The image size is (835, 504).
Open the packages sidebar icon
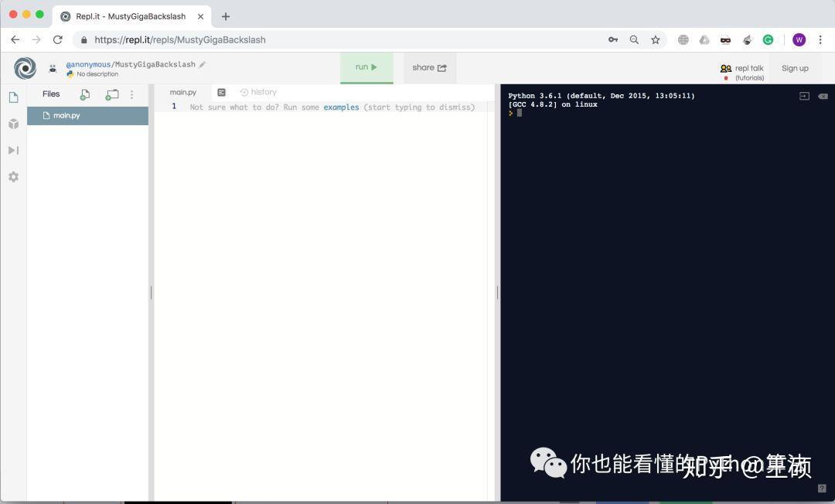[x=13, y=124]
